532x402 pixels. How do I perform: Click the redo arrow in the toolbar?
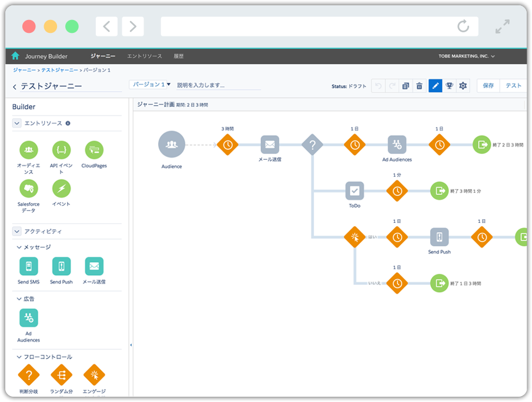point(392,86)
